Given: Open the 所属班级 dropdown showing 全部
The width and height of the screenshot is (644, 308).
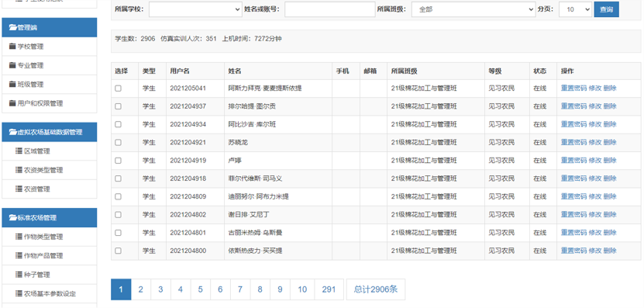Looking at the screenshot, I should 474,9.
